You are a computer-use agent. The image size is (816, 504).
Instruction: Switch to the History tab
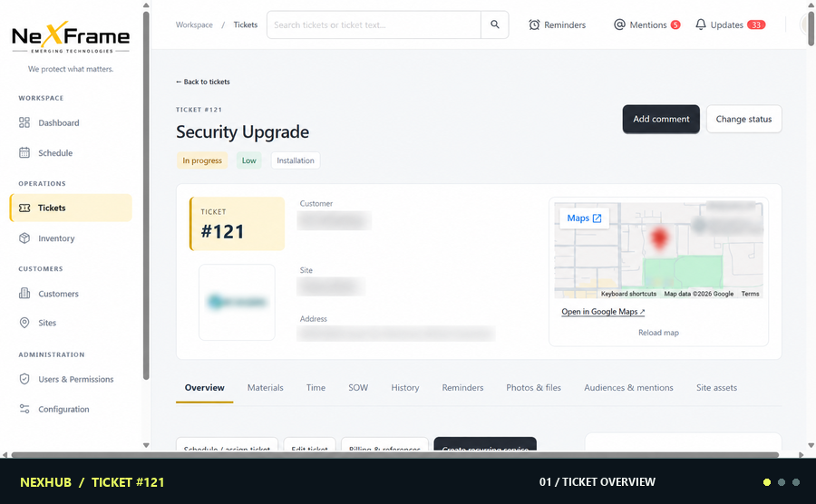405,387
